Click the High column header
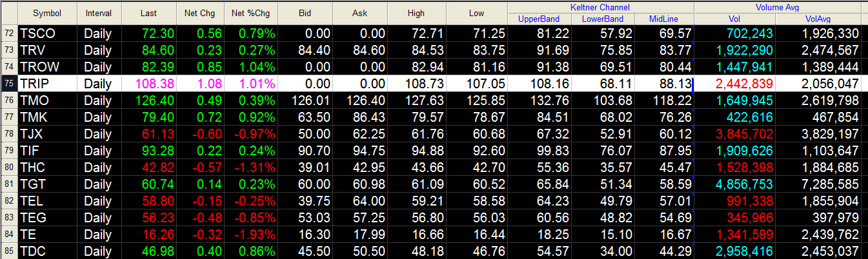868x259 pixels. [x=416, y=13]
